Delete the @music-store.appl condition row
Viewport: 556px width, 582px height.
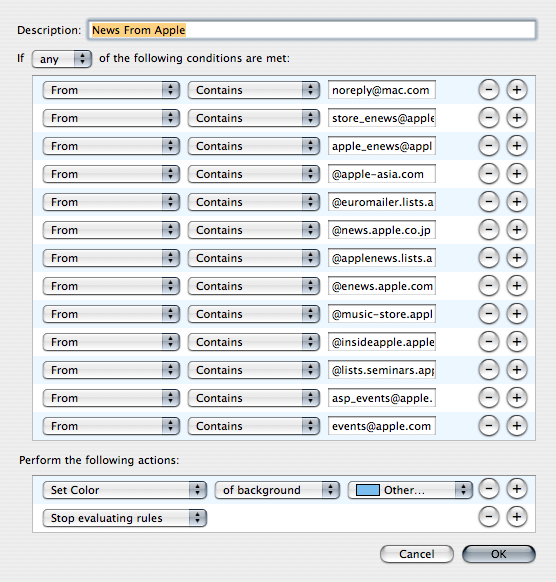click(x=489, y=314)
